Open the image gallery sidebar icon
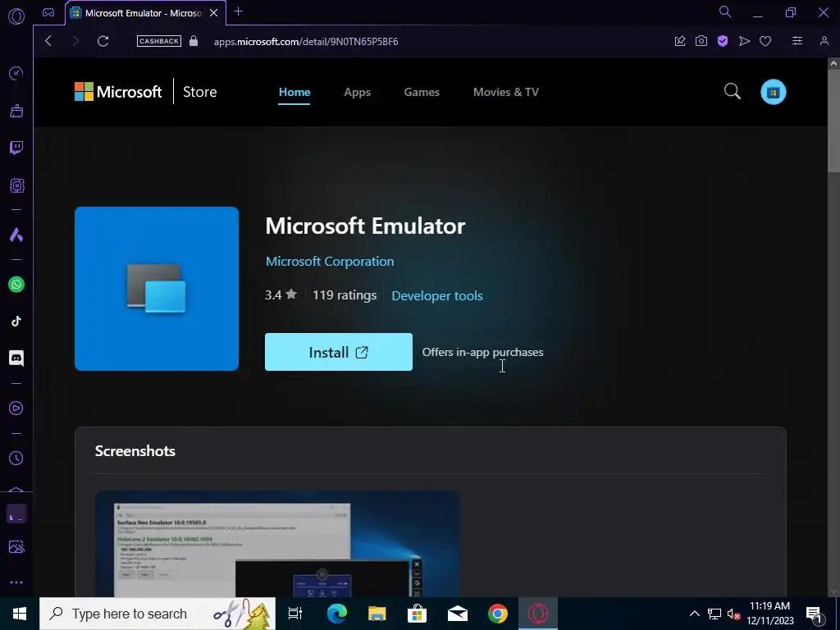Viewport: 840px width, 630px height. (16, 547)
